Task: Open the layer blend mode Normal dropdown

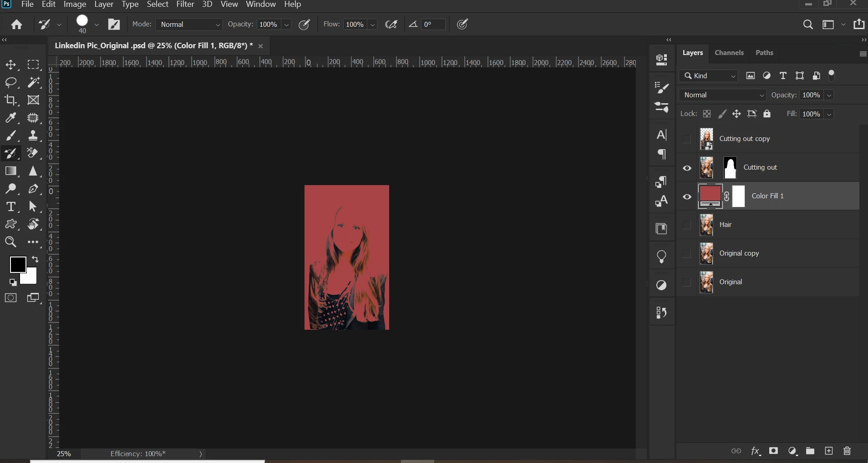Action: [x=723, y=95]
